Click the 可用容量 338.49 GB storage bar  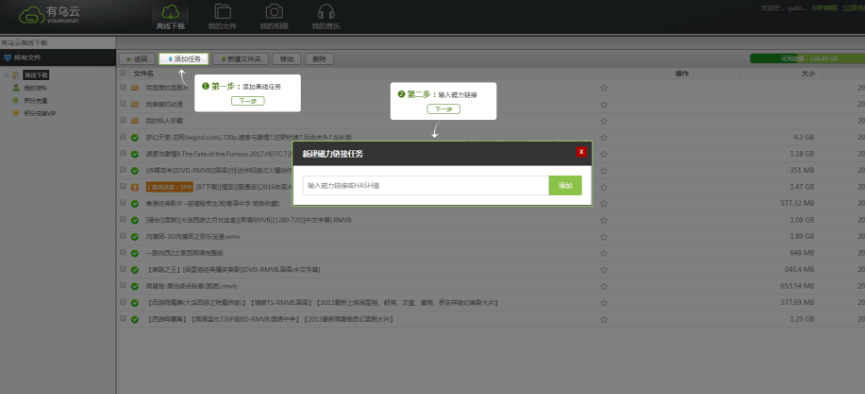808,58
